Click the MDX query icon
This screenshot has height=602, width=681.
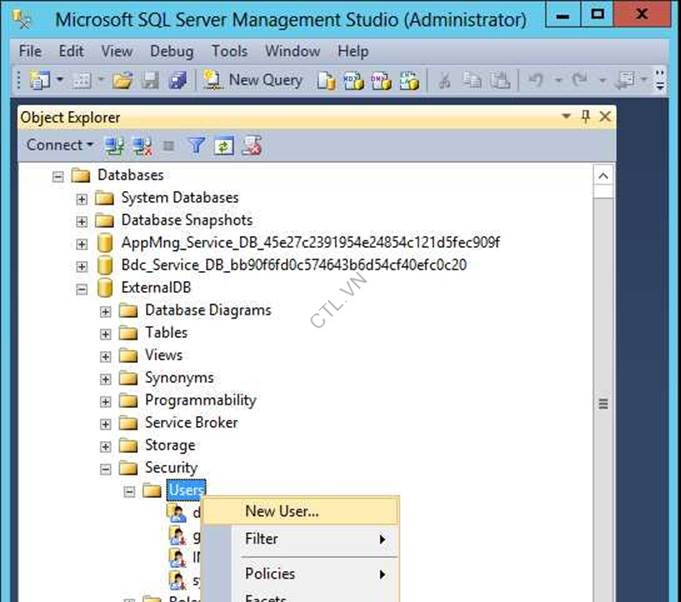tap(354, 81)
